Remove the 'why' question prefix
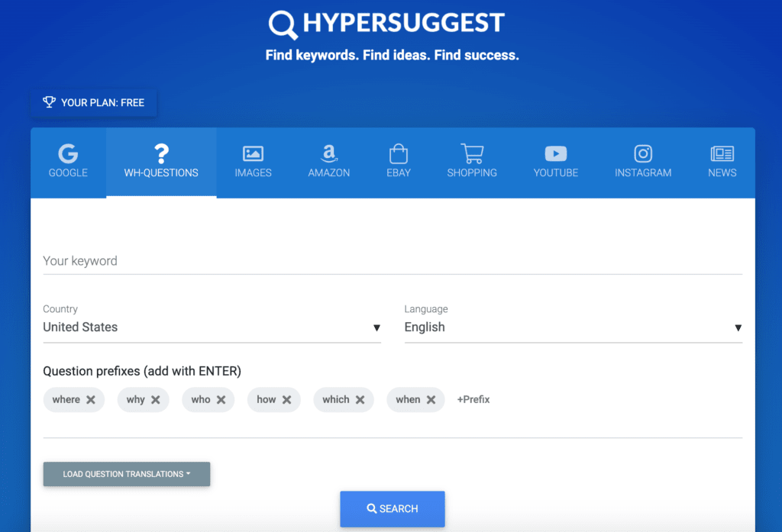The width and height of the screenshot is (782, 532). pos(157,399)
